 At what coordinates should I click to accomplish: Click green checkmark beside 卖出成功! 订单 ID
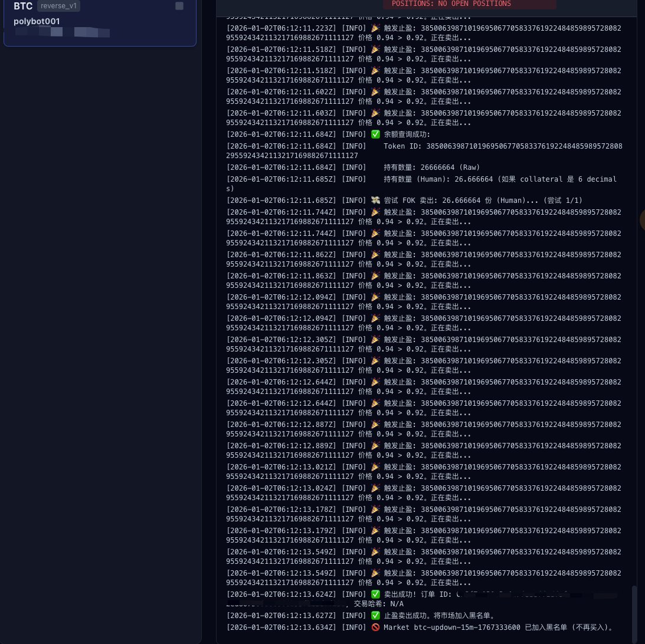375,594
